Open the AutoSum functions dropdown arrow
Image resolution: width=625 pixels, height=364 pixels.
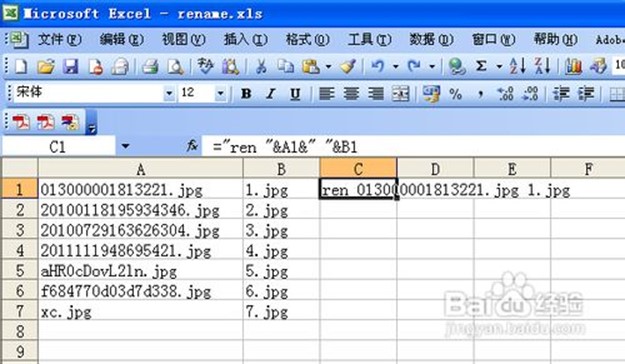pos(499,66)
